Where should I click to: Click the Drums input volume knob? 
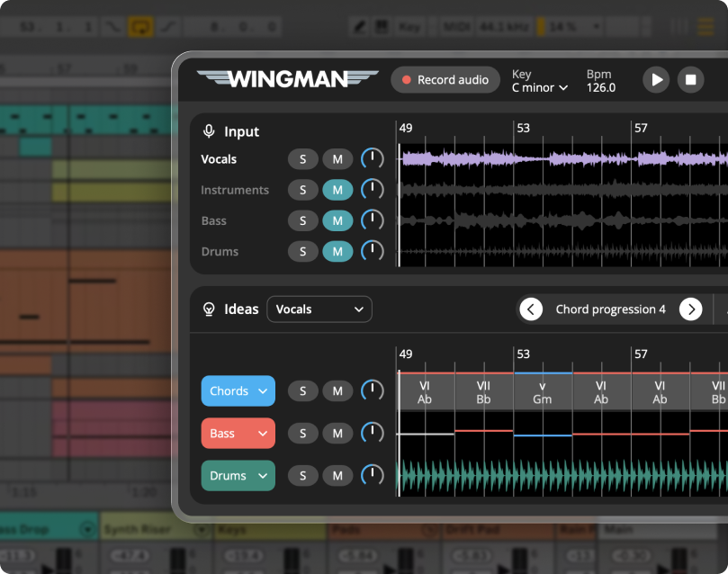pyautogui.click(x=373, y=251)
